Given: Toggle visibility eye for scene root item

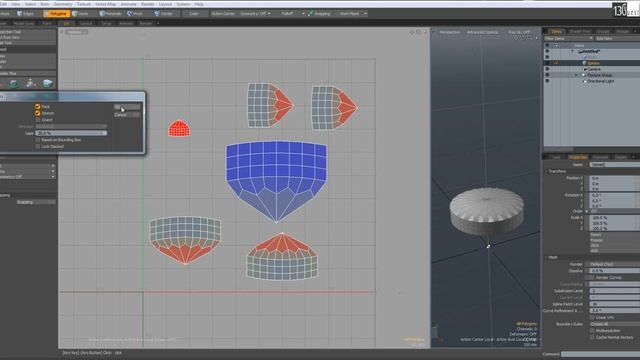Looking at the screenshot, I should tap(547, 51).
